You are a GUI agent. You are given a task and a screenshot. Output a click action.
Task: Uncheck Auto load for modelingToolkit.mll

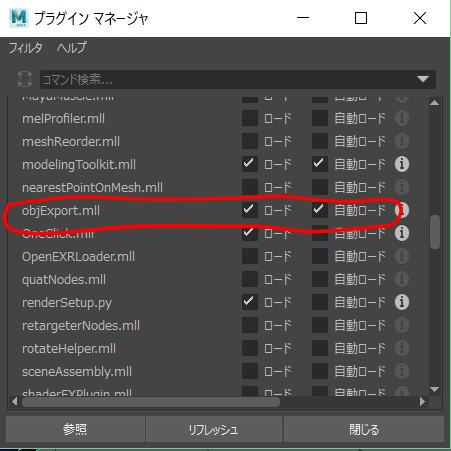[x=320, y=164]
